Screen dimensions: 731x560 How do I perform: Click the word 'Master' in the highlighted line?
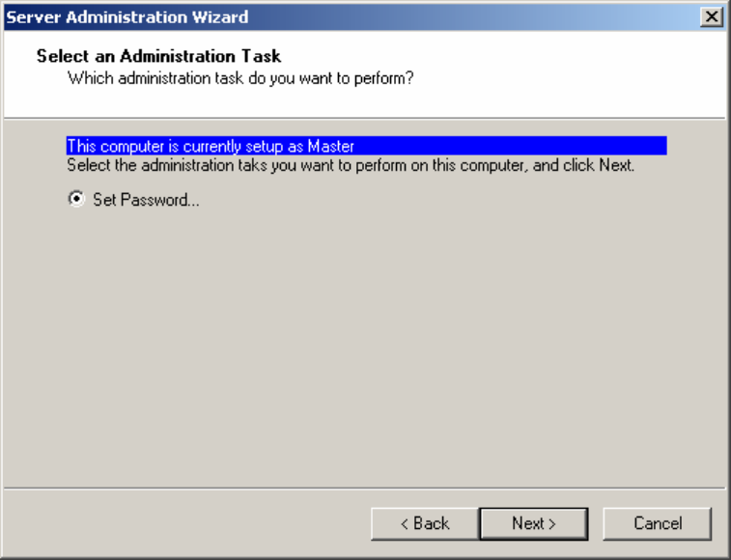pyautogui.click(x=331, y=147)
